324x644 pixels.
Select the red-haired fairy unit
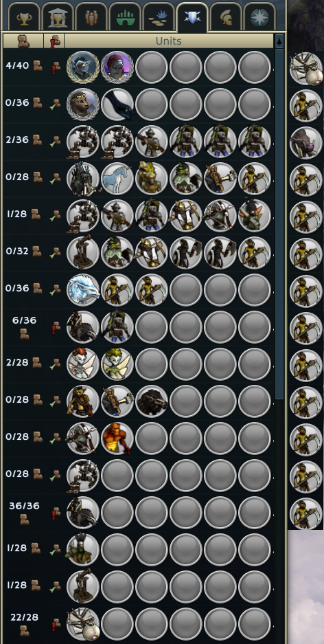[83, 364]
